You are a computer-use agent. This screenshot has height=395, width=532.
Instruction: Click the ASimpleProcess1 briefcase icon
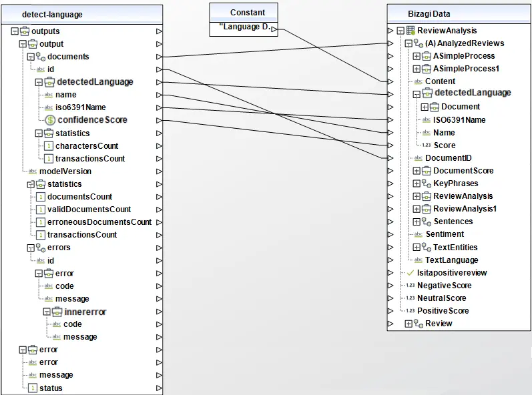[427, 69]
